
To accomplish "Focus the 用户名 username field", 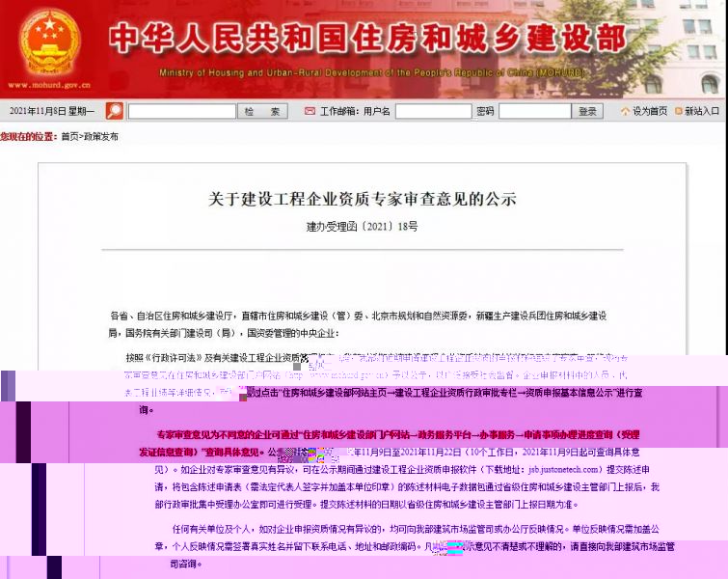I will [433, 112].
